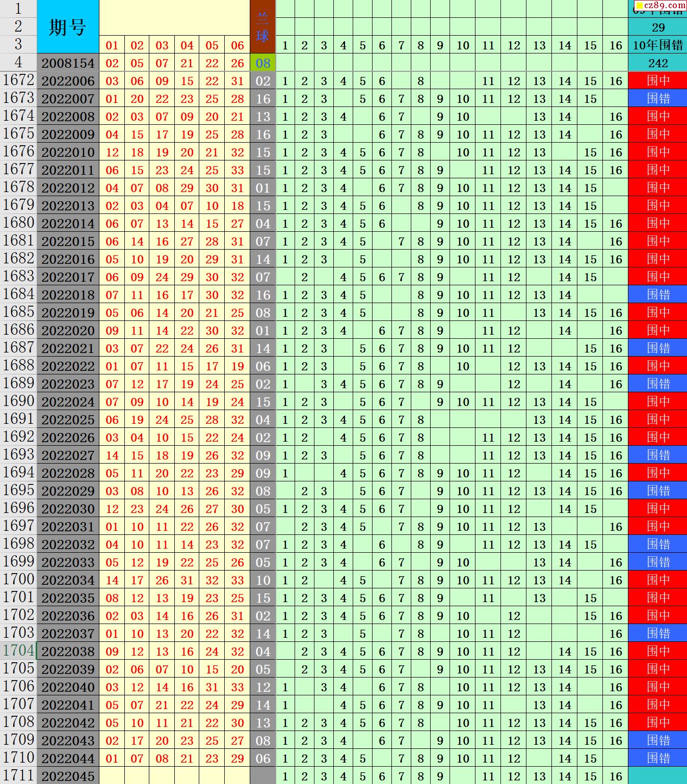The height and width of the screenshot is (784, 687).
Task: Select the 期号 header cell
Action: pyautogui.click(x=67, y=27)
